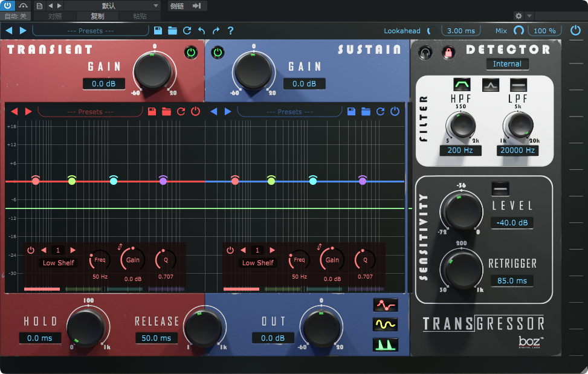Enable detector headphone listen icon
This screenshot has width=588, height=374.
click(x=425, y=53)
